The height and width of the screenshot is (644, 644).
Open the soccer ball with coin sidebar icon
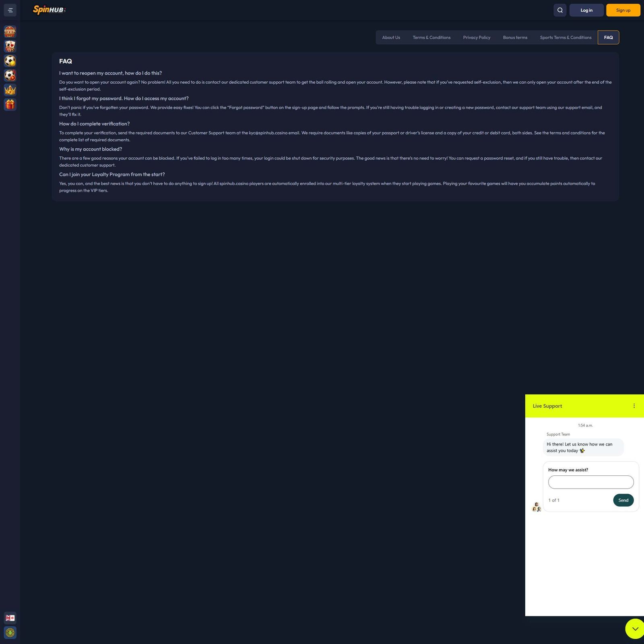coord(10,61)
